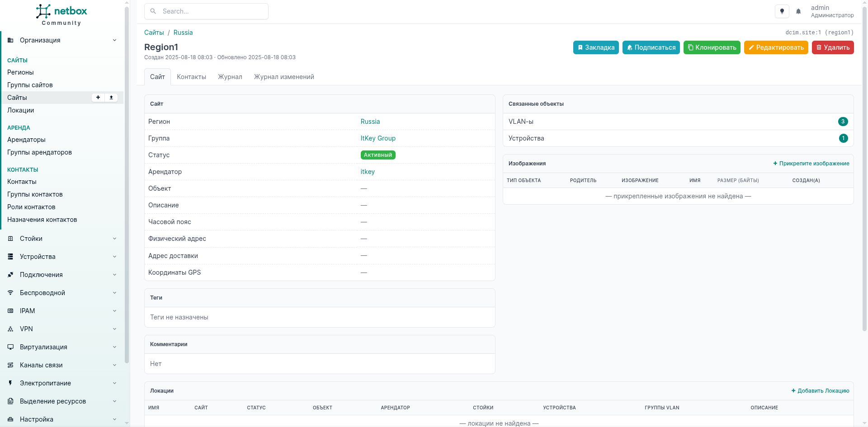Switch to the Контакты tab
This screenshot has width=868, height=427.
click(x=191, y=77)
